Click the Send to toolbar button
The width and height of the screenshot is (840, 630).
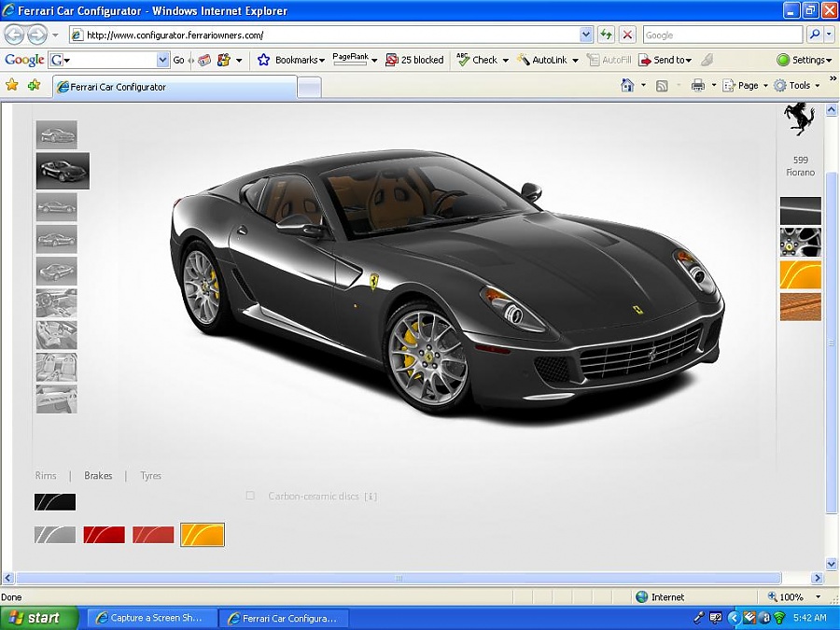665,60
